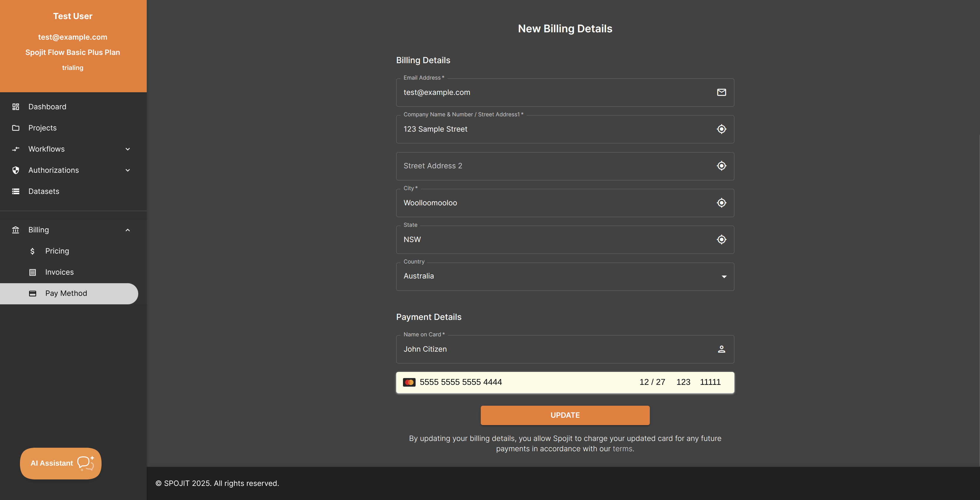Open the Dashboard menu item
This screenshot has width=980, height=500.
pyautogui.click(x=73, y=107)
